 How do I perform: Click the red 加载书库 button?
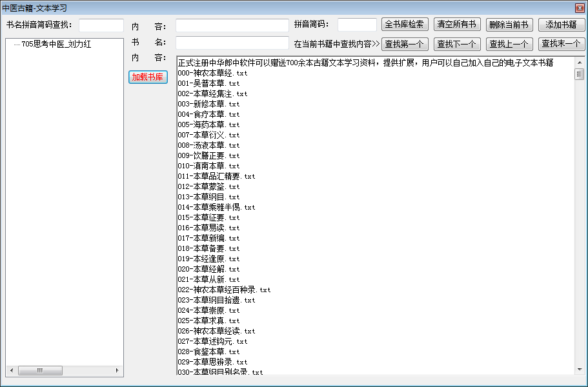tap(148, 77)
